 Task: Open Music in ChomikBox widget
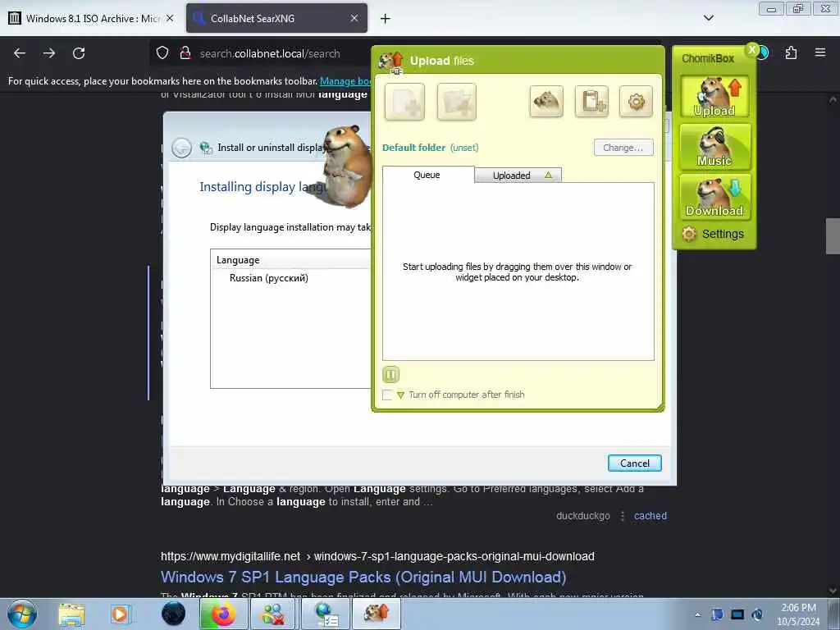point(714,147)
